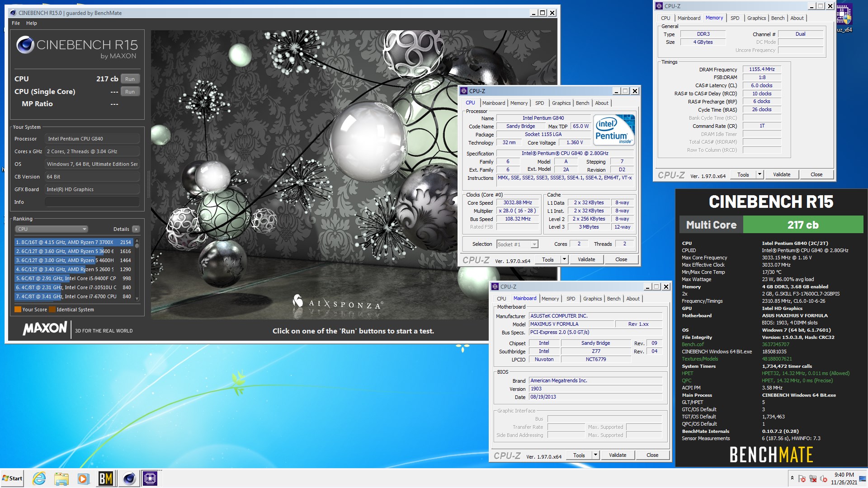
Task: Click the network icon in system tray
Action: (x=813, y=479)
